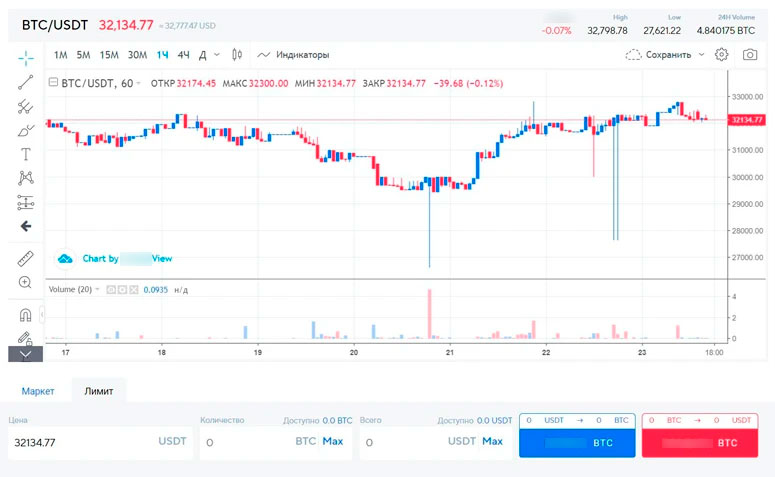Click the Всего USDT total field
775x477 pixels.
(436, 442)
